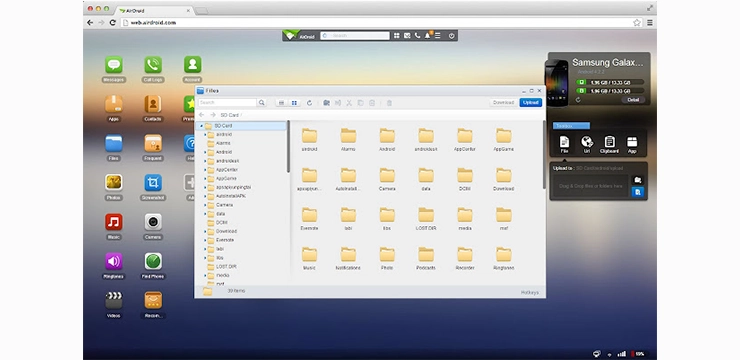Open the Music desktop icon
740x360 pixels.
(x=114, y=222)
